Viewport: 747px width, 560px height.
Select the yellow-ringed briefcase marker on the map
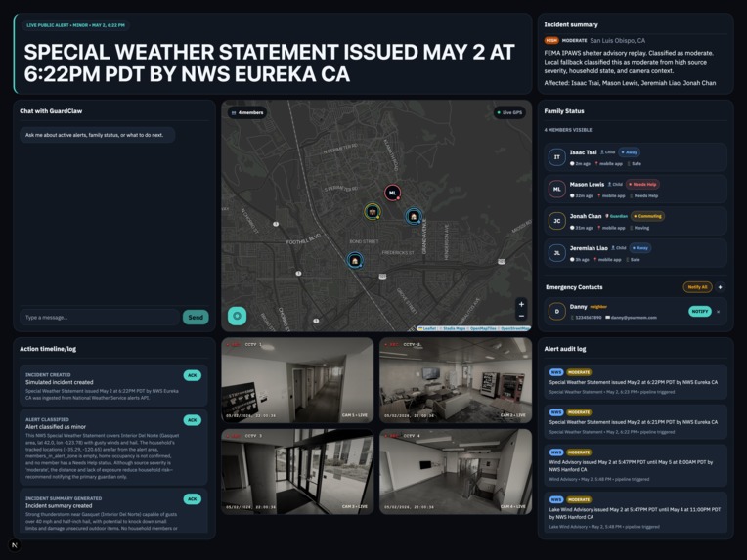pyautogui.click(x=373, y=212)
